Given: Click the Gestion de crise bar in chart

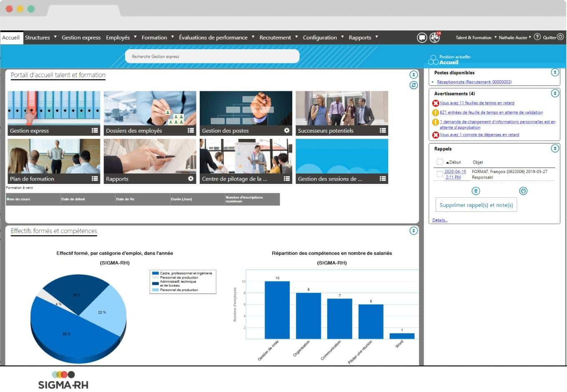Looking at the screenshot, I should [x=277, y=310].
